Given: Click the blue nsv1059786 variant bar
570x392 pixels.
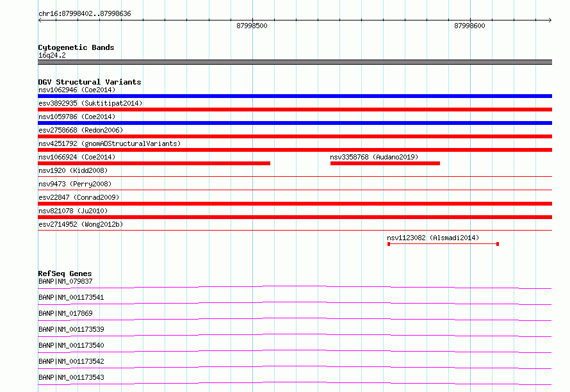Looking at the screenshot, I should [x=295, y=123].
